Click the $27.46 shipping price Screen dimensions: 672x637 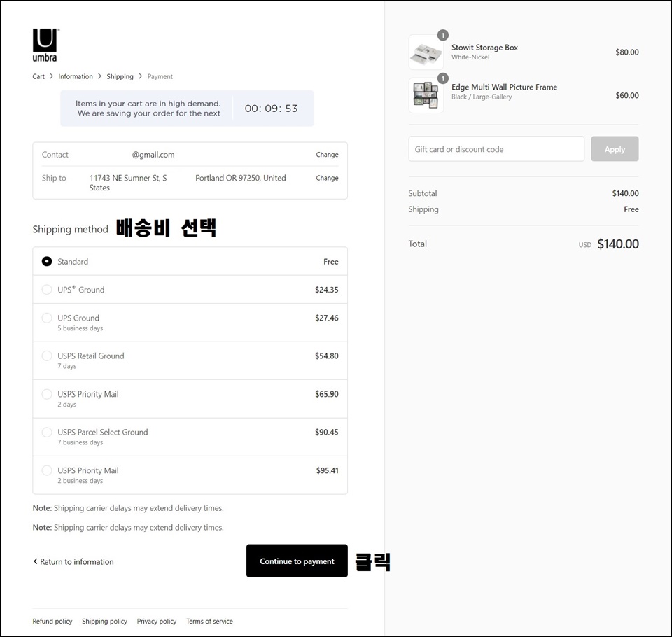(x=327, y=318)
